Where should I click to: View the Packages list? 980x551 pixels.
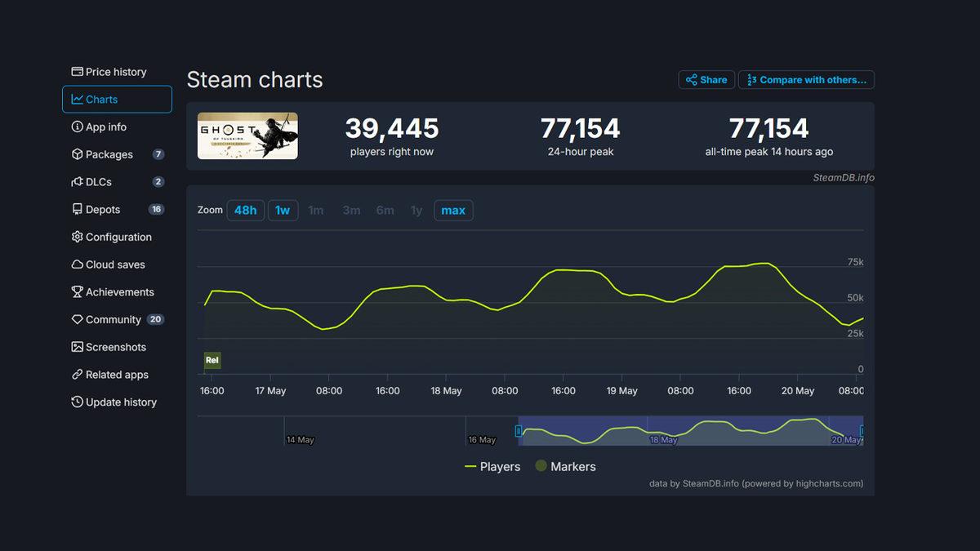(x=109, y=153)
